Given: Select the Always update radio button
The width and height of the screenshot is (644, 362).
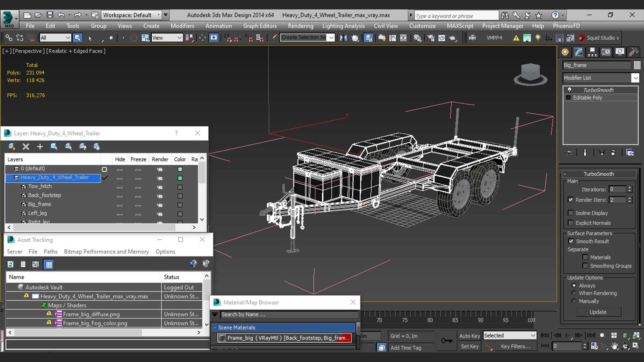Looking at the screenshot, I should click(x=574, y=286).
